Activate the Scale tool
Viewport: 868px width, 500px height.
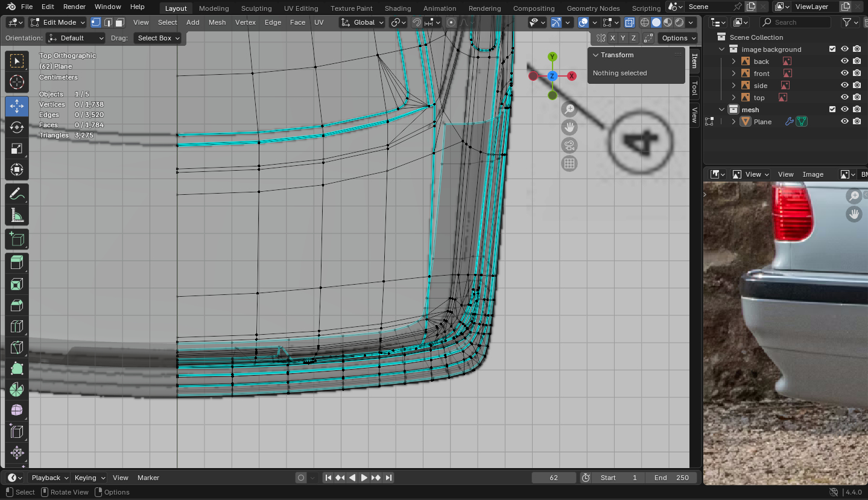[x=17, y=149]
